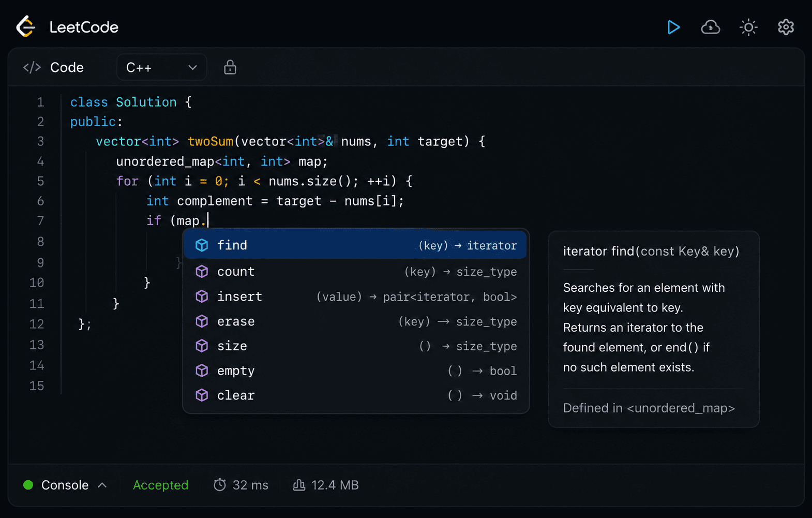
Task: Click the 32 ms runtime value
Action: 250,485
